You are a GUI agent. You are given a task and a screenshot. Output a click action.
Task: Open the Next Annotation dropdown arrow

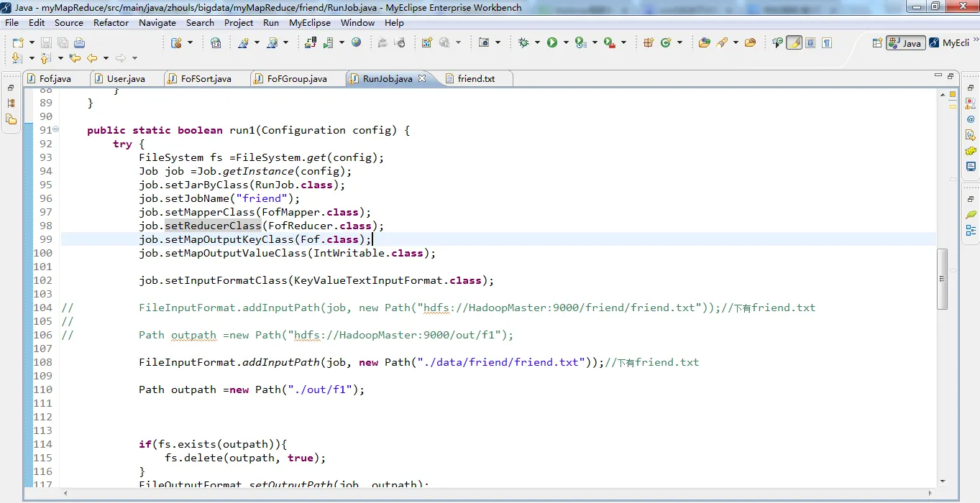[32, 58]
